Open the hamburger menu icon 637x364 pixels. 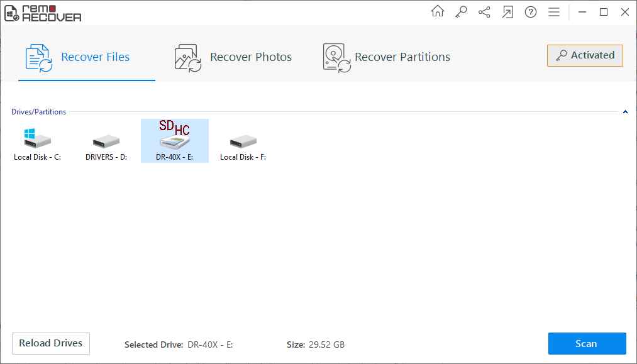(x=554, y=12)
